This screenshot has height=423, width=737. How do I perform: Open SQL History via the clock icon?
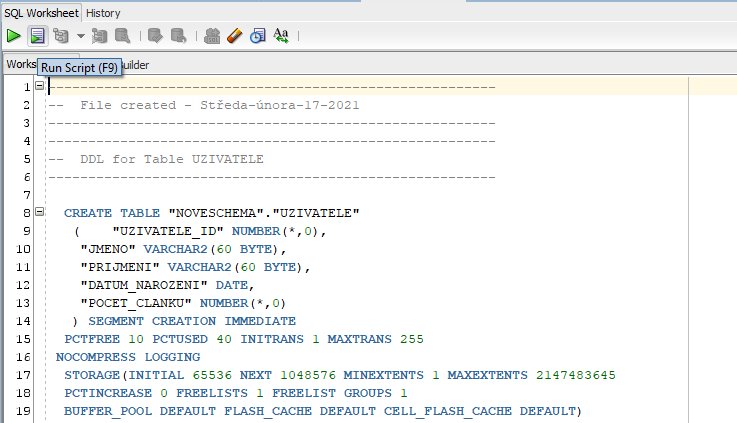click(x=258, y=36)
